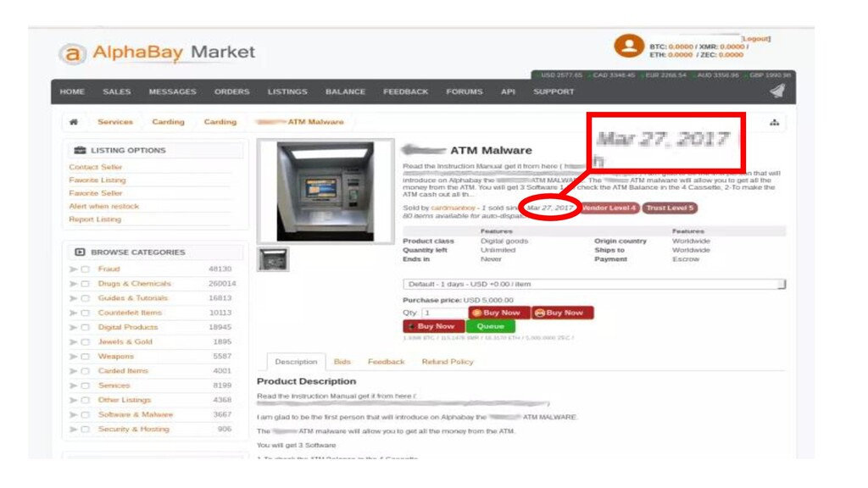Expand the Digital Products arrow

coord(73,328)
